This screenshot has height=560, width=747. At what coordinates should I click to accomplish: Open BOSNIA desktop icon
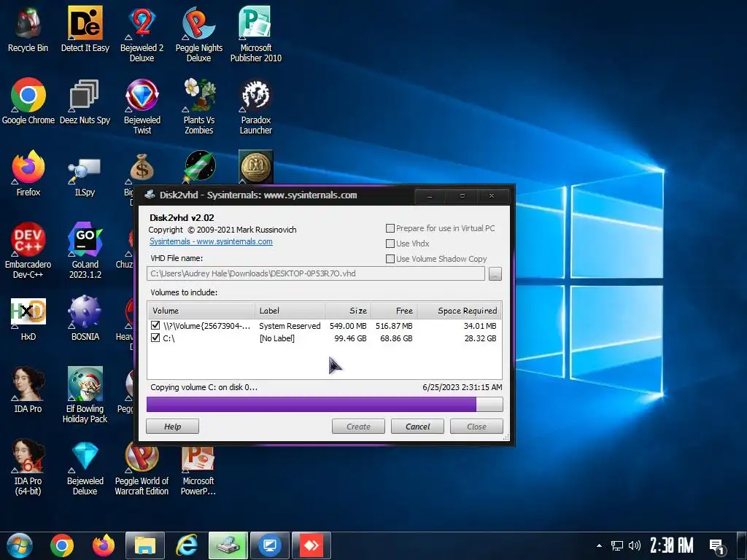(85, 319)
